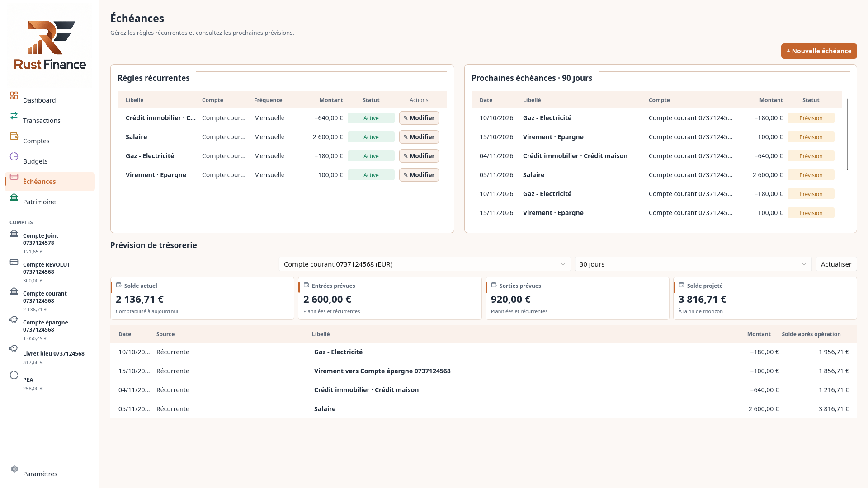Edit the Gaz - Electricité recurring rule
The width and height of the screenshot is (868, 488).
(x=419, y=156)
